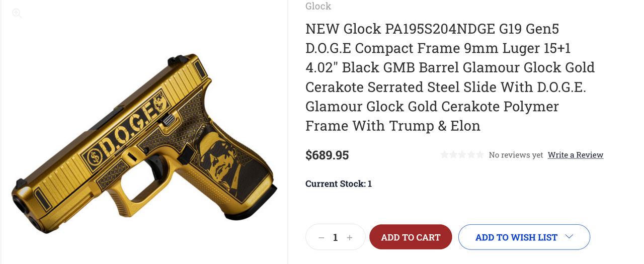Add the Glock to the cart

pyautogui.click(x=411, y=237)
